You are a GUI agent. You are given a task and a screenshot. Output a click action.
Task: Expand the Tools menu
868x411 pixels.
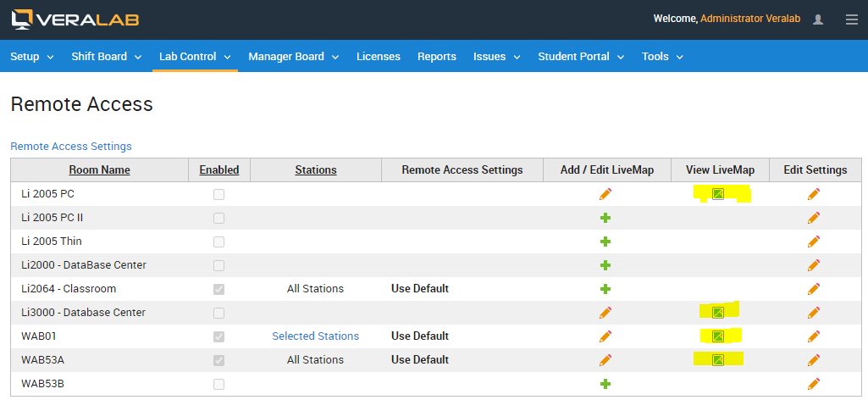pyautogui.click(x=662, y=57)
